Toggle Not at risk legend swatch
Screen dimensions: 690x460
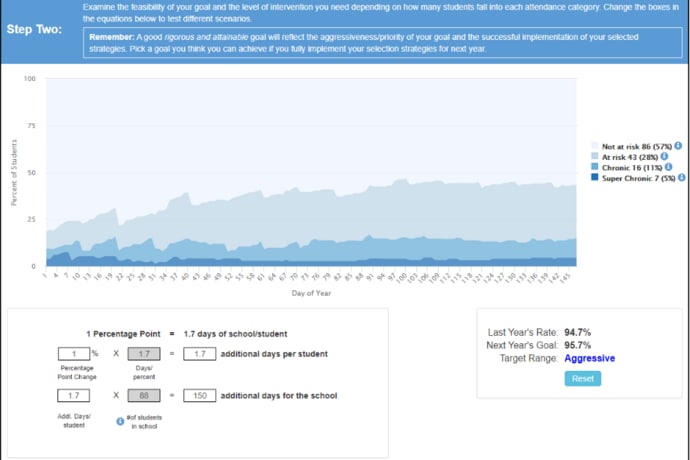[595, 146]
